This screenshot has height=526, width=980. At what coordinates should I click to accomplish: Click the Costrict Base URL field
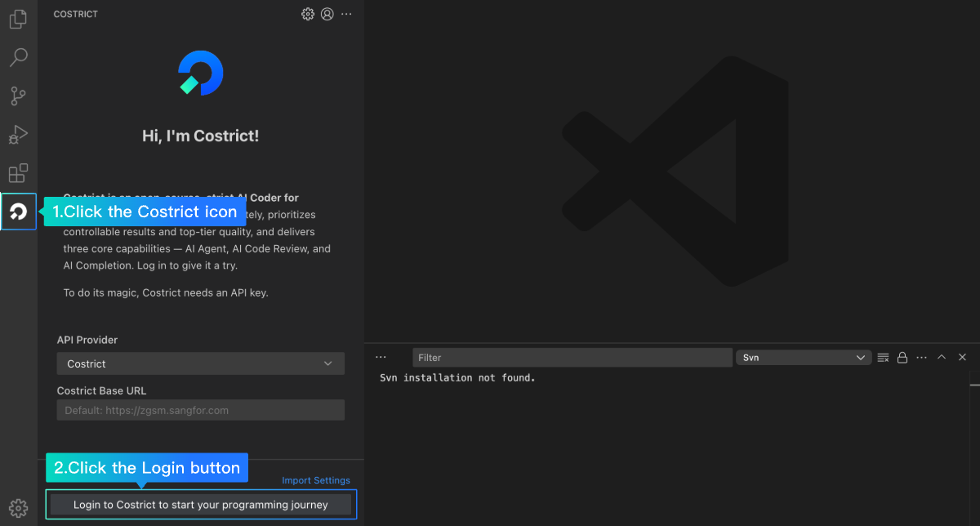(x=200, y=410)
